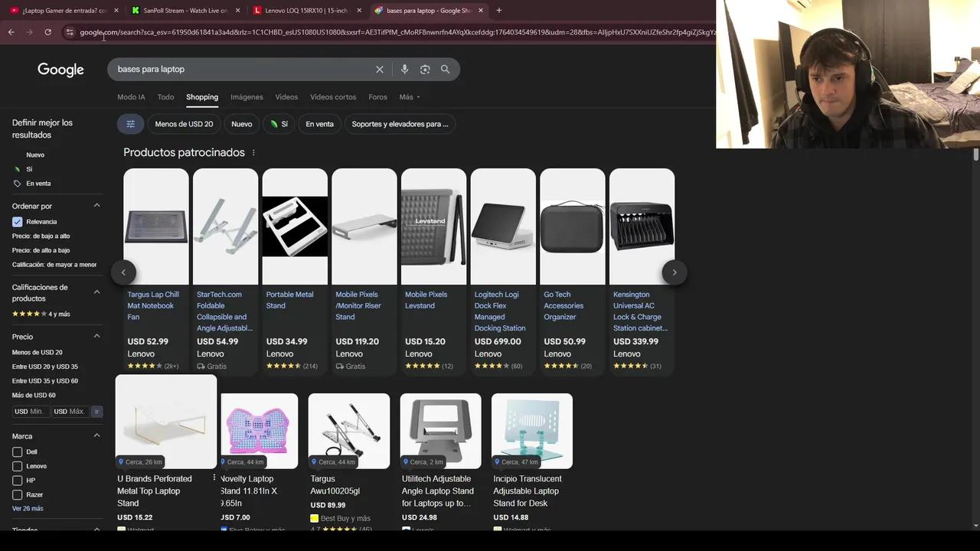Reload the page with refresh icon

click(47, 32)
